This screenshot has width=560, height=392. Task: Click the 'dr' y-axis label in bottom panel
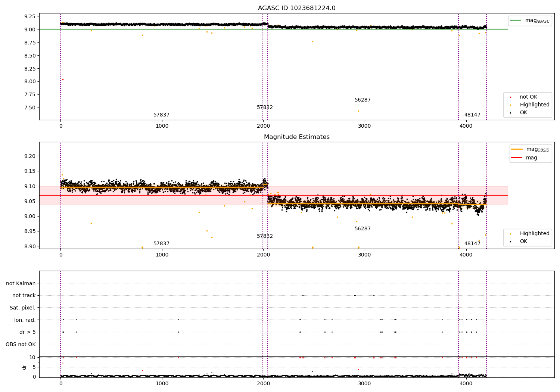[24, 367]
